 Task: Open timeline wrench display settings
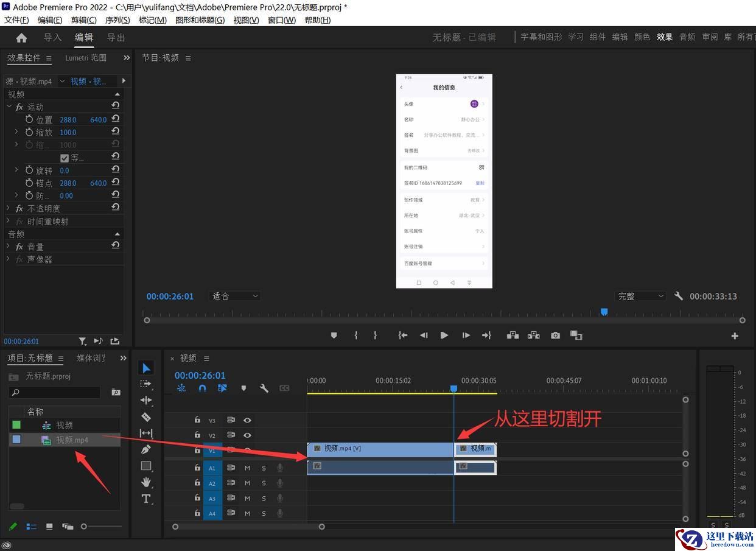[264, 388]
